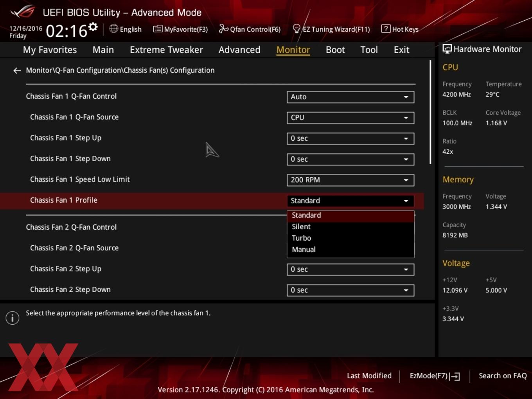Open the Exit tab
Image resolution: width=532 pixels, height=399 pixels.
pyautogui.click(x=402, y=50)
